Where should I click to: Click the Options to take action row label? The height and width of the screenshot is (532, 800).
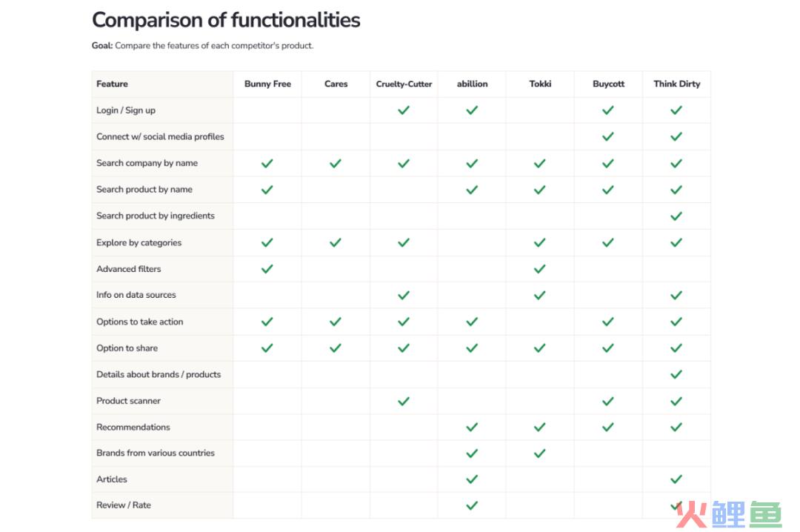coord(139,322)
